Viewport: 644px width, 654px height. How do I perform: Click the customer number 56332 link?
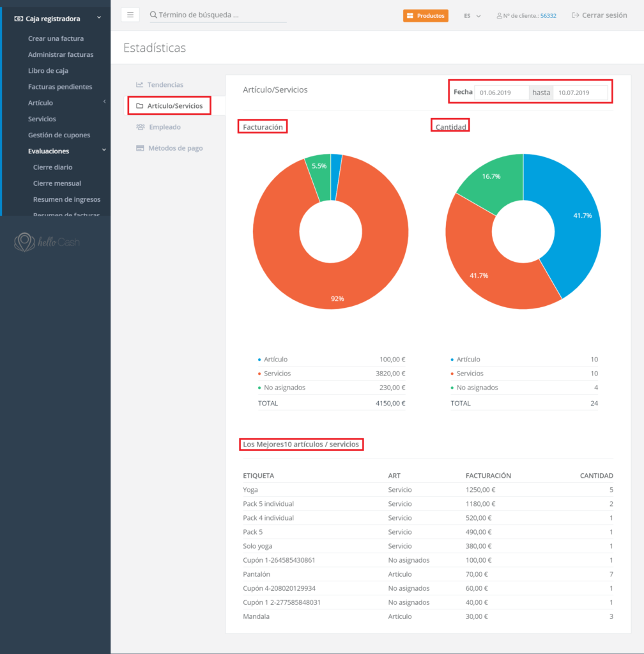pos(548,16)
